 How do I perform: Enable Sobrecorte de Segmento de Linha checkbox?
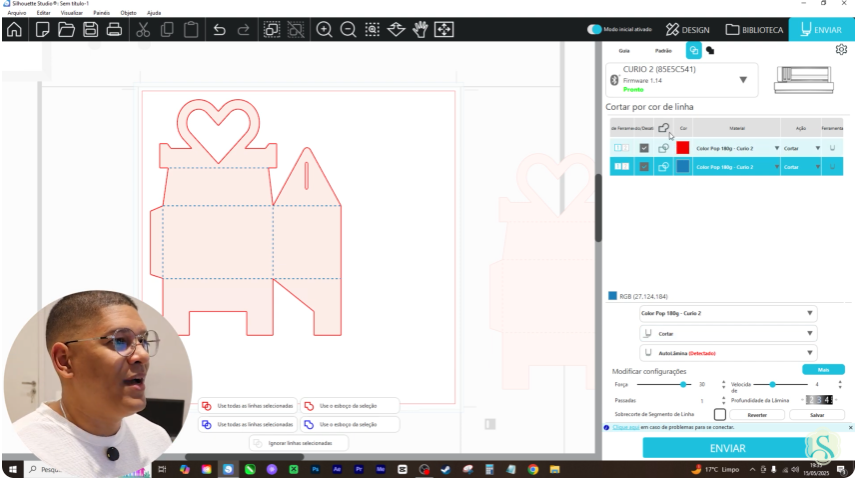(720, 414)
